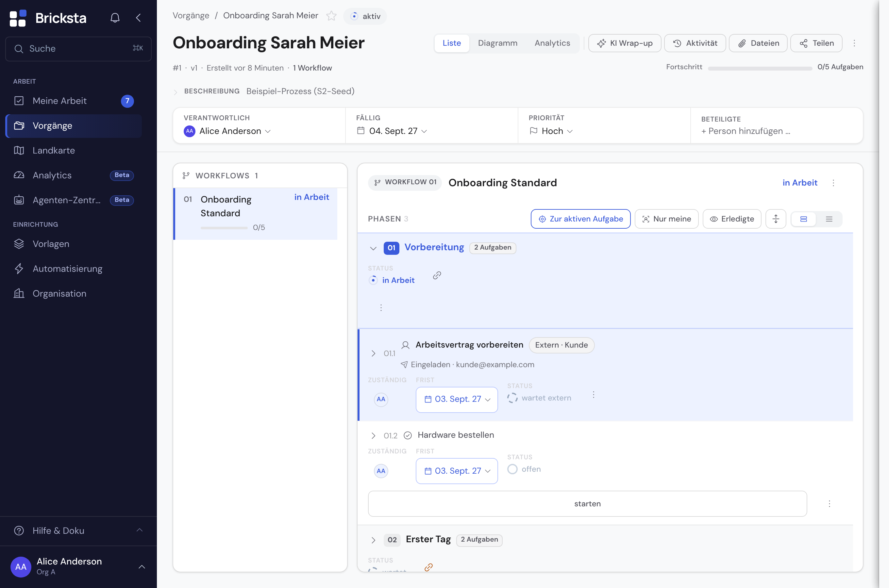Click the wartet extern status of task 01.1
The width and height of the screenshot is (889, 588).
tap(539, 398)
